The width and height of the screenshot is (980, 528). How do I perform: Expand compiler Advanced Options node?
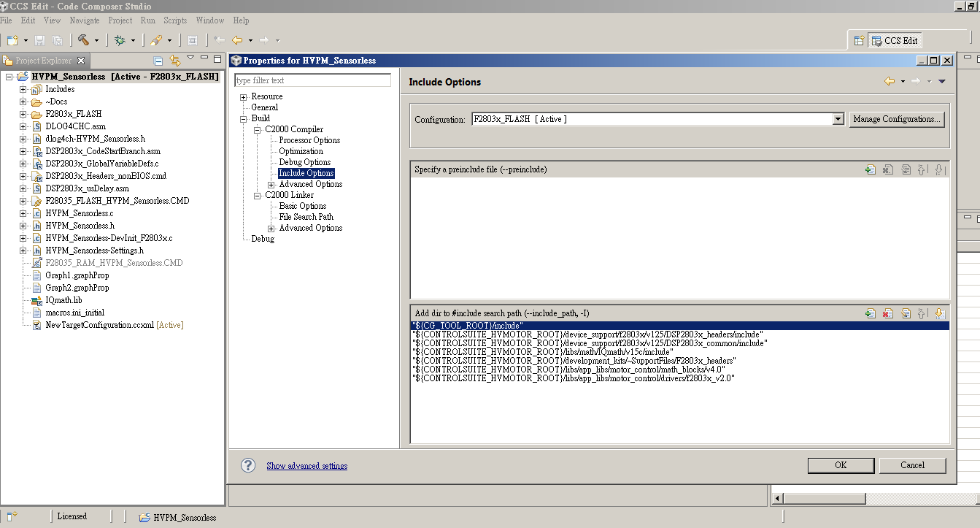[271, 185]
